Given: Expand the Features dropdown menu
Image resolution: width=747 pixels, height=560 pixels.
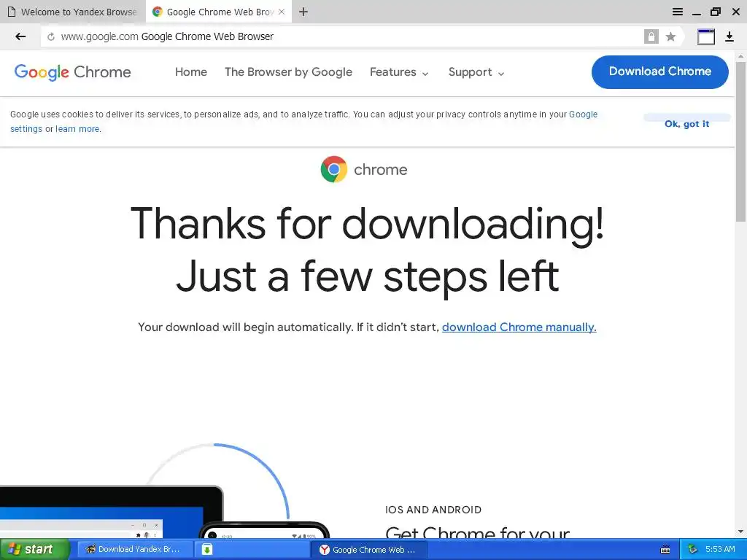Looking at the screenshot, I should click(x=399, y=72).
